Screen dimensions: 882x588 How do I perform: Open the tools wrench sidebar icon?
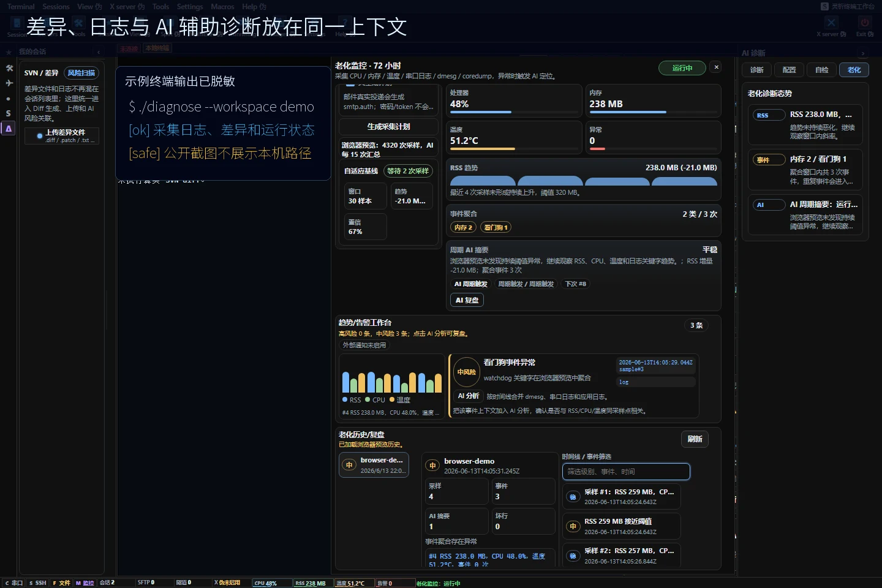click(9, 68)
